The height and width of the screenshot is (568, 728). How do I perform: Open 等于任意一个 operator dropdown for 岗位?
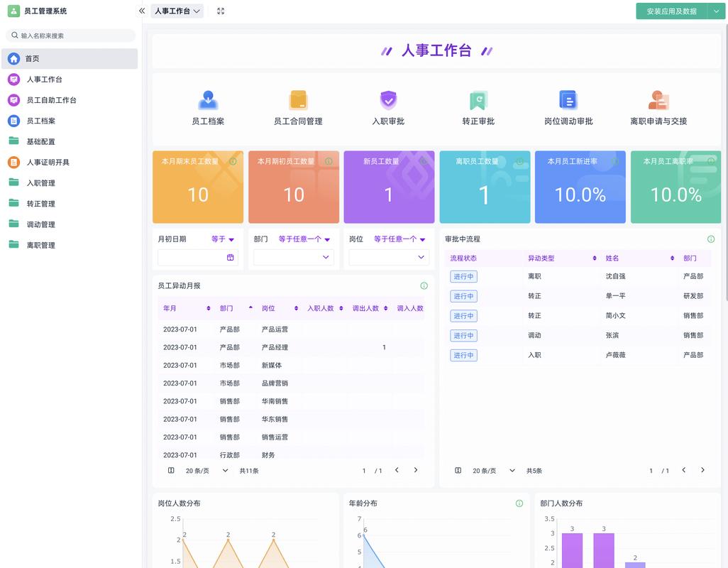pos(399,239)
